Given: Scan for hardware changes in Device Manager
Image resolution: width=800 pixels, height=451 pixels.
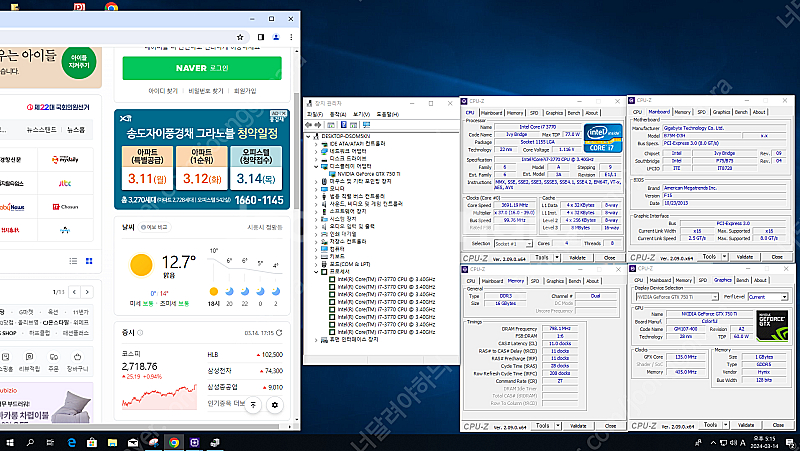Looking at the screenshot, I should (366, 125).
